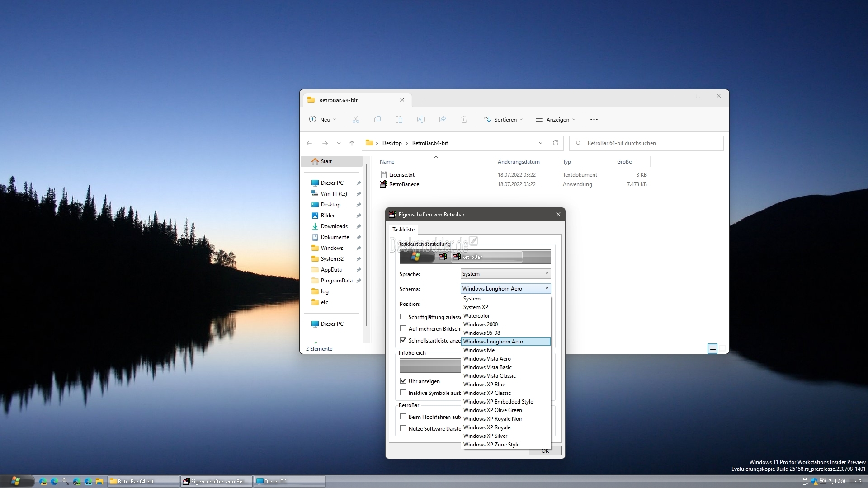Go up one folder level in Explorer

[352, 143]
